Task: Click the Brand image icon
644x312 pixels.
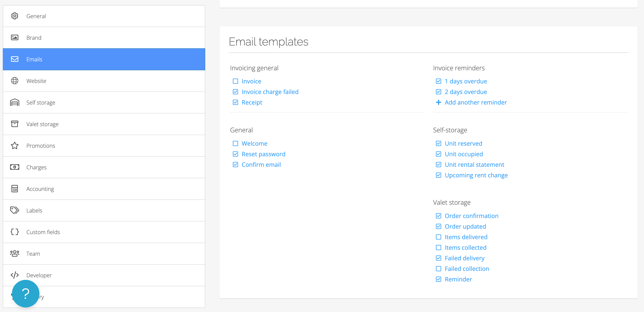Action: 14,37
